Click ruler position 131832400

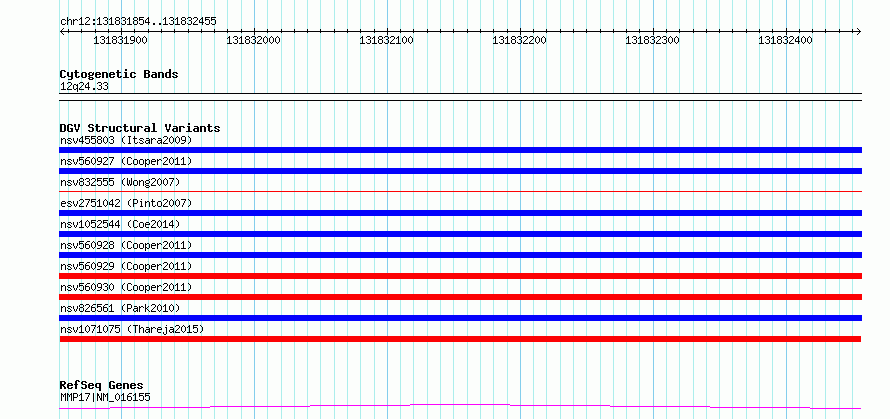click(x=786, y=40)
